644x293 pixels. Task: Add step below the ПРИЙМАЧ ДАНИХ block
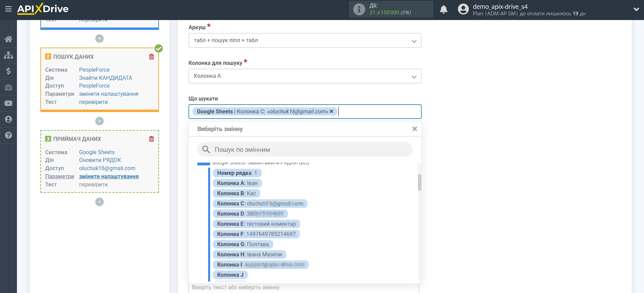(99, 202)
